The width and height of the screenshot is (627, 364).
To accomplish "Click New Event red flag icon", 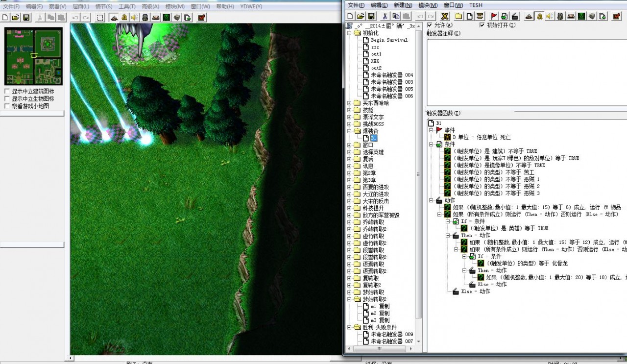I will (x=494, y=16).
